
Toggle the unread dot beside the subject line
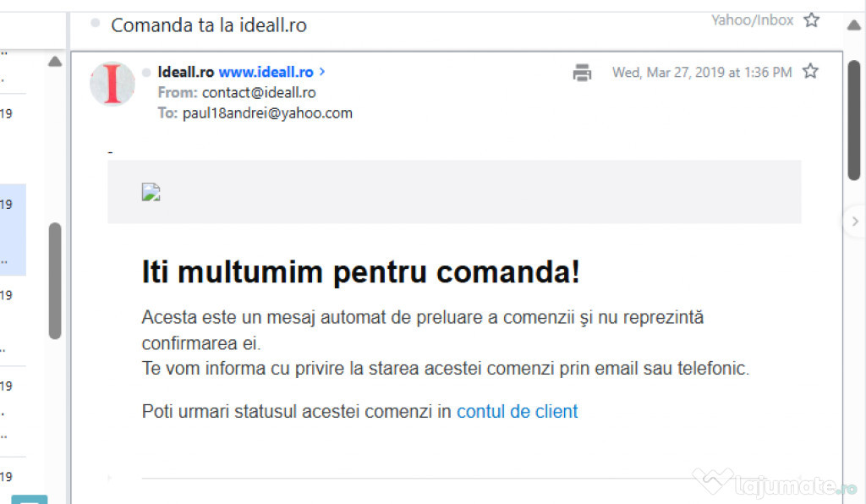coord(95,24)
